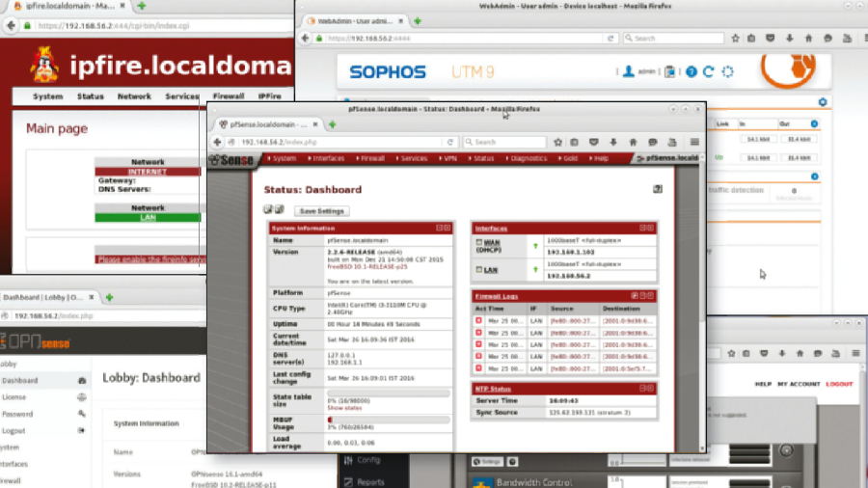This screenshot has width=868, height=488.
Task: Open new tab in pfSense window
Action: (x=332, y=124)
